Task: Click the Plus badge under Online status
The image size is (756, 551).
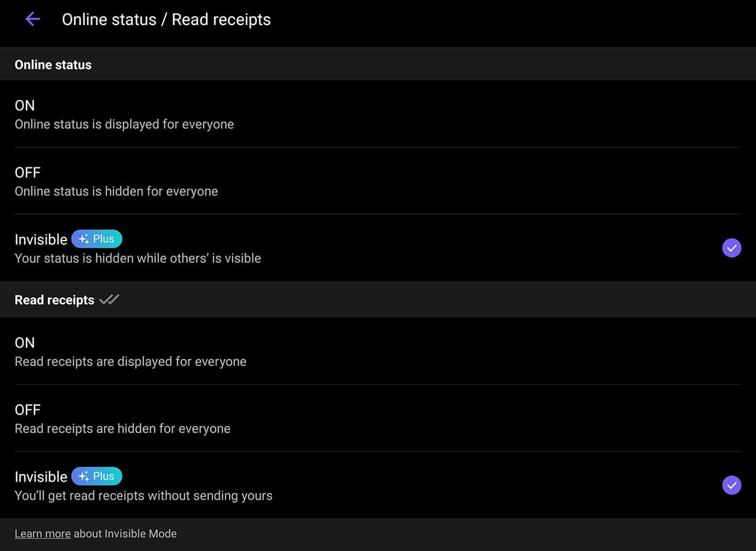Action: 96,239
